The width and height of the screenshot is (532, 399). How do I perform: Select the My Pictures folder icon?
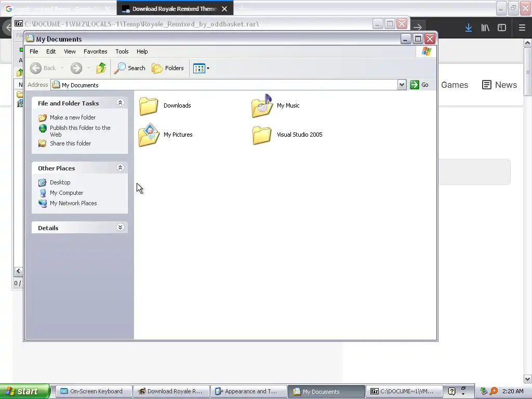click(149, 135)
